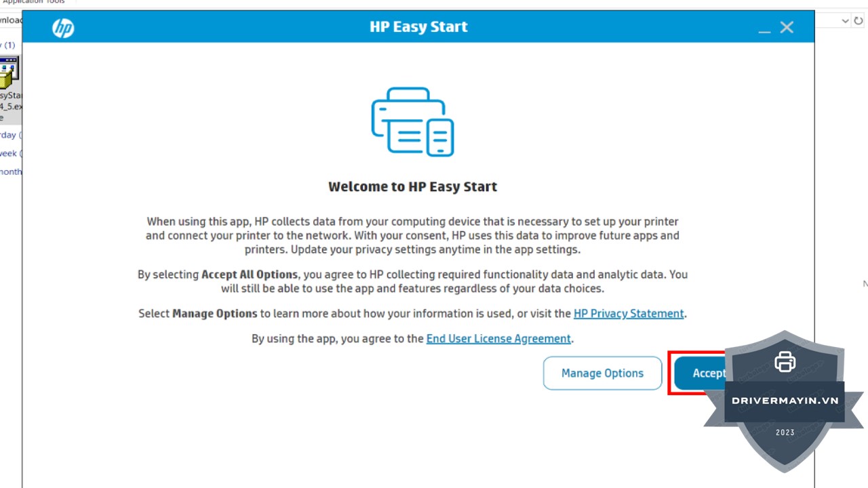868x488 pixels.
Task: Select the EasyStart installer file icon
Action: click(x=9, y=75)
